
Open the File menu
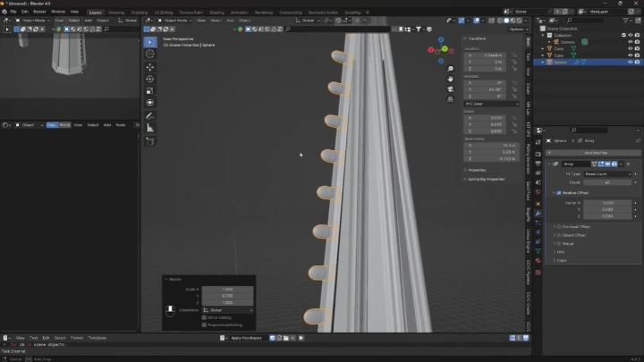[13, 12]
